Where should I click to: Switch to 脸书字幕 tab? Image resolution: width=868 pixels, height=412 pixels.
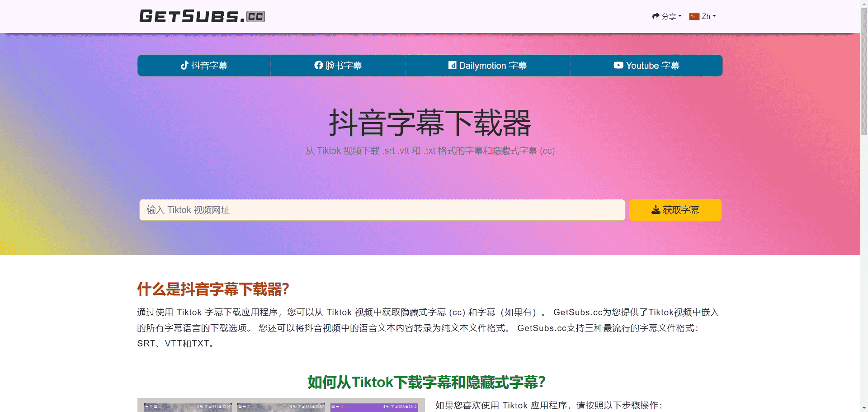(338, 66)
